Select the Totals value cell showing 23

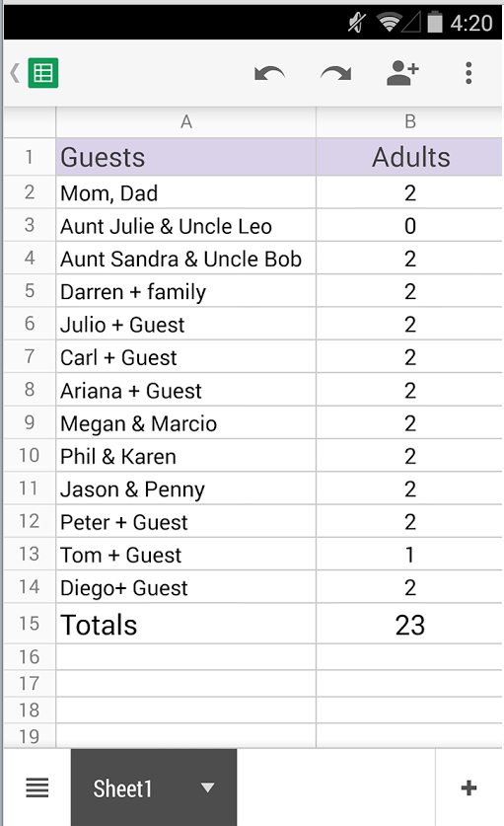409,625
